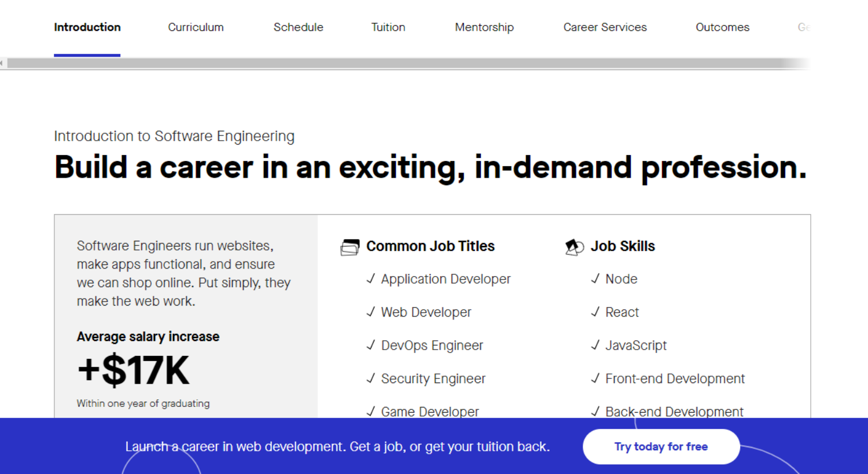Click the checkmark beside React

596,311
